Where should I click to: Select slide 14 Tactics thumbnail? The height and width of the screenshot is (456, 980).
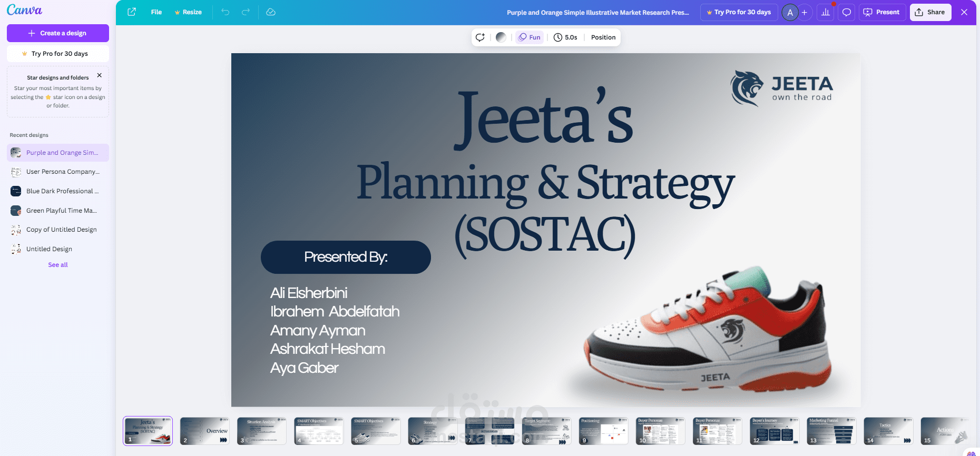[888, 431]
